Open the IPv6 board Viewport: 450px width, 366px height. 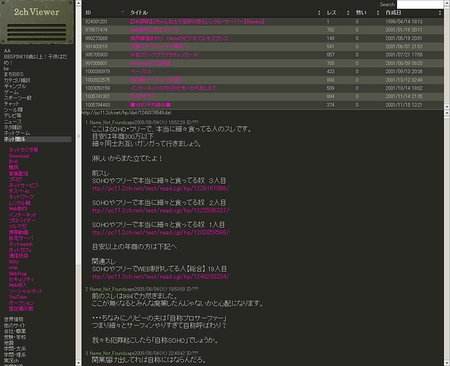pos(13,162)
